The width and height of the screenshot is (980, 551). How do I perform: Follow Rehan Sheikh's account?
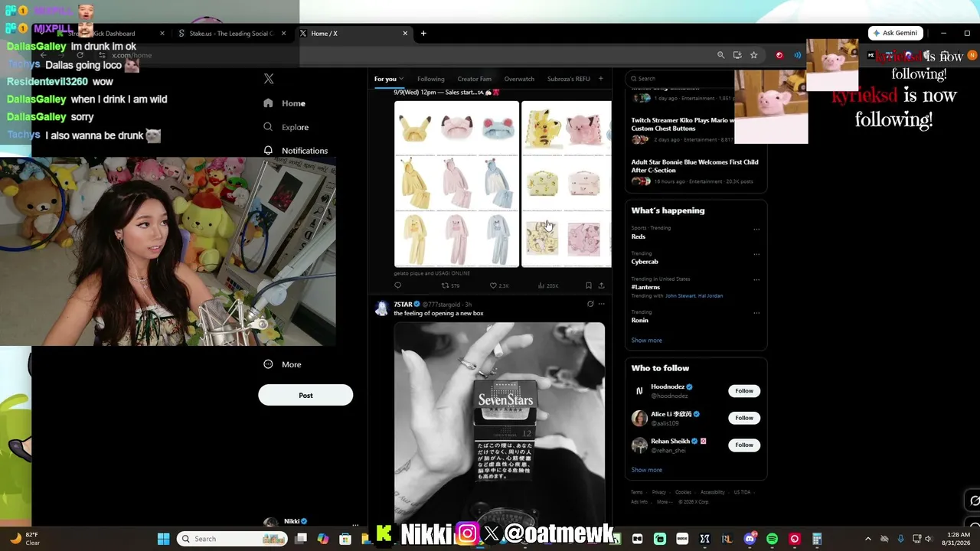[x=744, y=445]
